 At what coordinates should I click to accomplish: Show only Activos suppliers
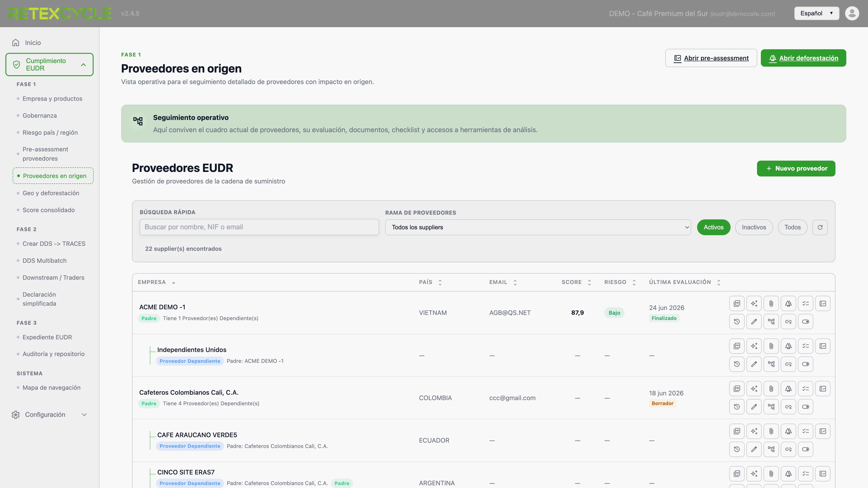(x=714, y=227)
